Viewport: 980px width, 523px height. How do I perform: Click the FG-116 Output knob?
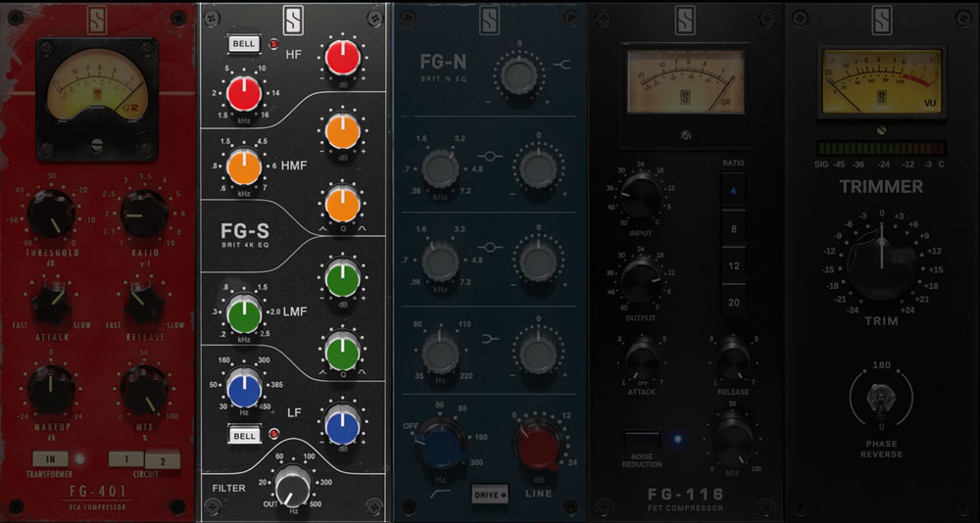click(x=641, y=281)
